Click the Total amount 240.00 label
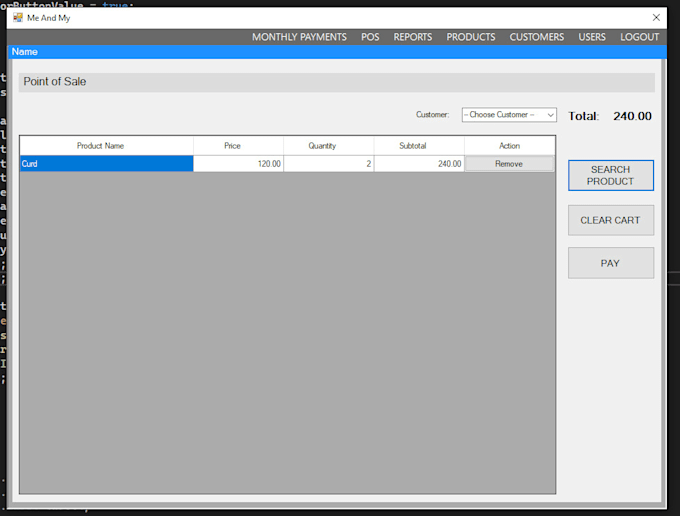680x516 pixels. coord(632,116)
